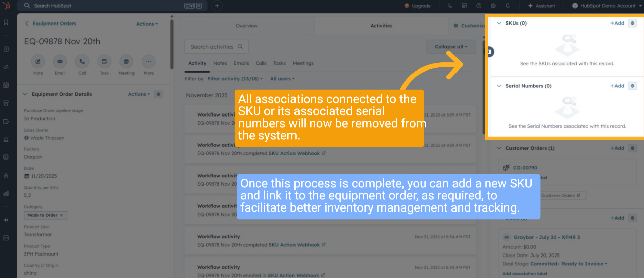Image resolution: width=644 pixels, height=278 pixels.
Task: Open the record-level Actions dropdown beside Equipment Orders
Action: pos(147,24)
